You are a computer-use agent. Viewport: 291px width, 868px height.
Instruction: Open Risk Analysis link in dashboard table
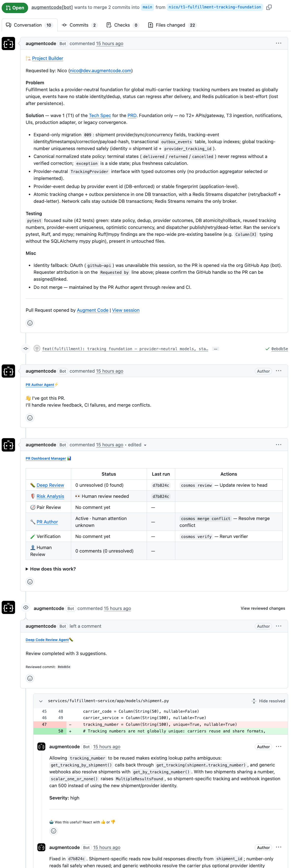50,496
